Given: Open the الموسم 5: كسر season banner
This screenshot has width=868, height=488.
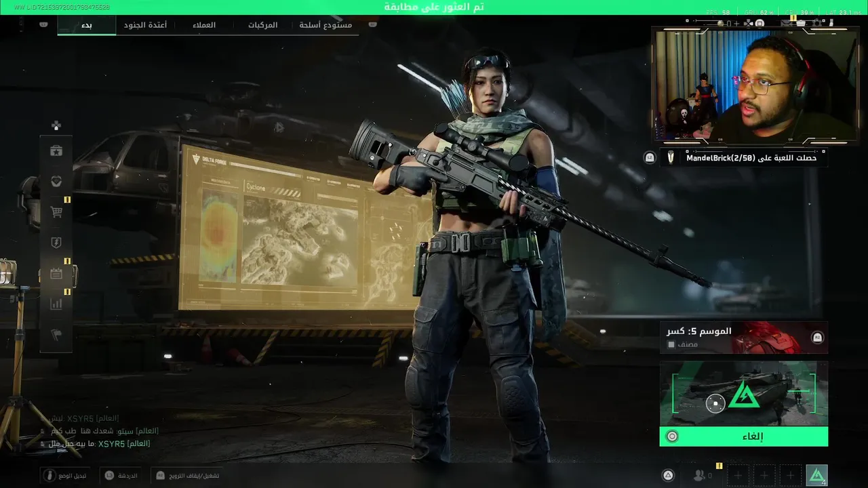Looking at the screenshot, I should 744,338.
